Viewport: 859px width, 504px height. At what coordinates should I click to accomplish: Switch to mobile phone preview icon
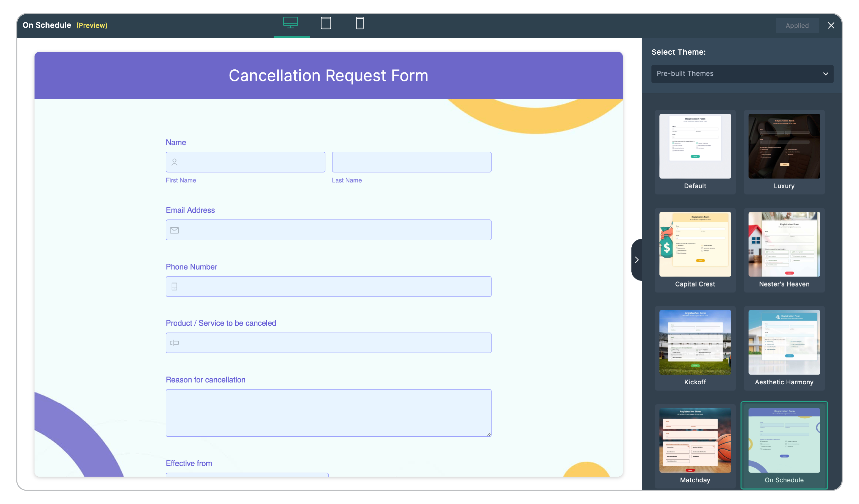(x=360, y=23)
